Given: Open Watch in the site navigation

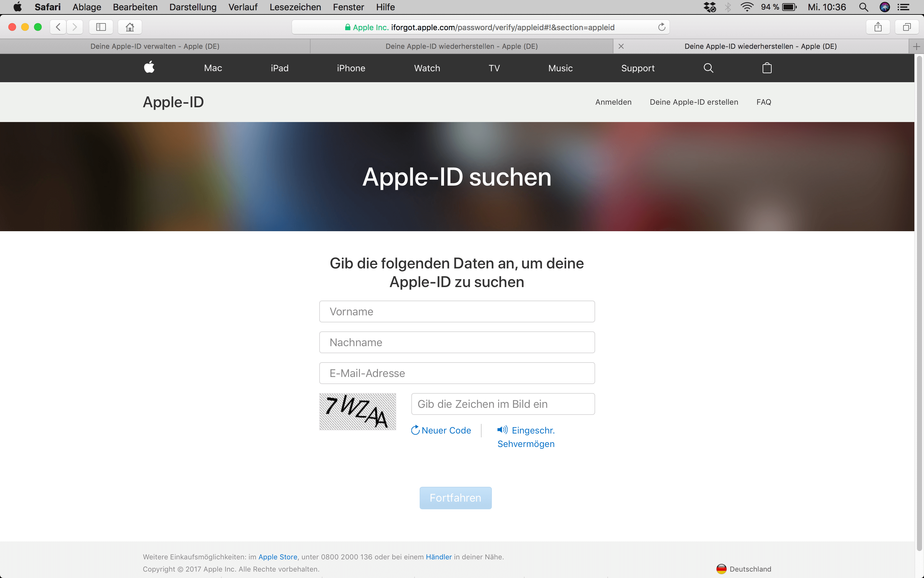Looking at the screenshot, I should (427, 68).
